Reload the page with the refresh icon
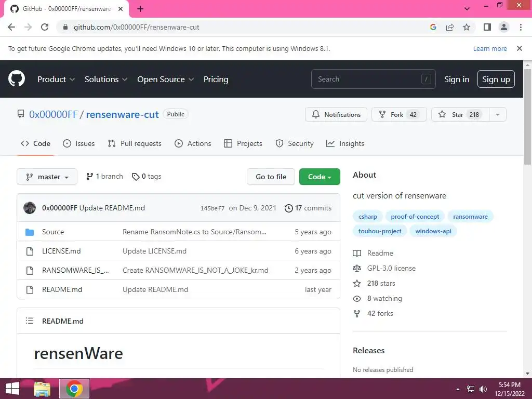This screenshot has height=399, width=532. pos(45,27)
